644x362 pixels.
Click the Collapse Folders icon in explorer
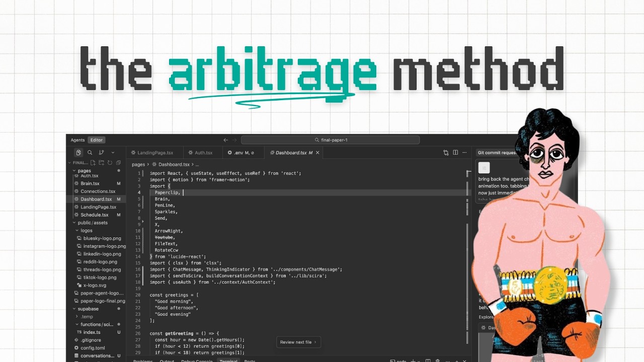[118, 163]
